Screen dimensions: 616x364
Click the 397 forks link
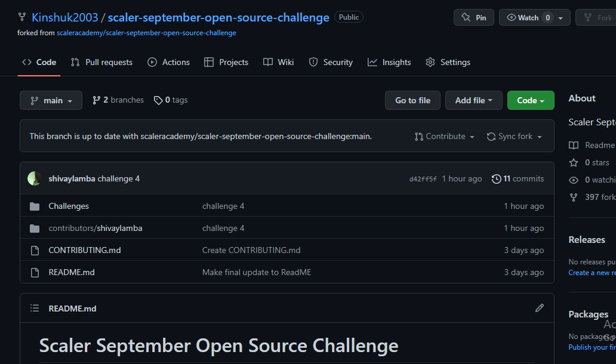[600, 197]
